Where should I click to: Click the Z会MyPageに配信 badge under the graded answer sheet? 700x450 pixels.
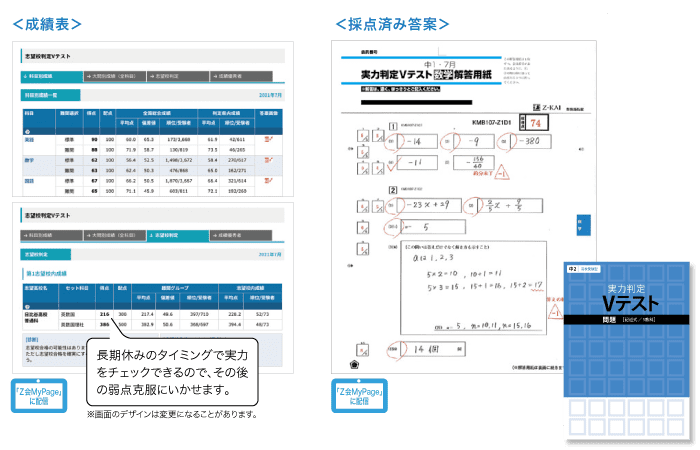point(359,396)
